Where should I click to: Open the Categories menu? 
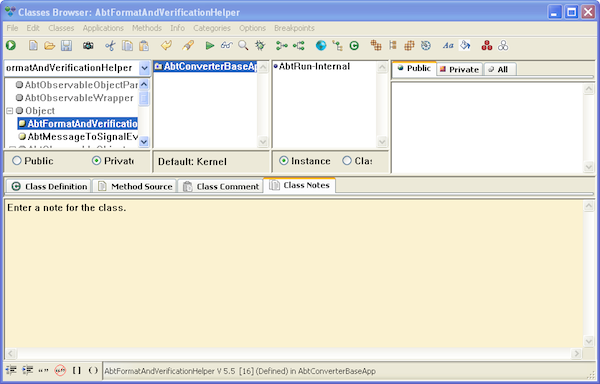click(212, 28)
